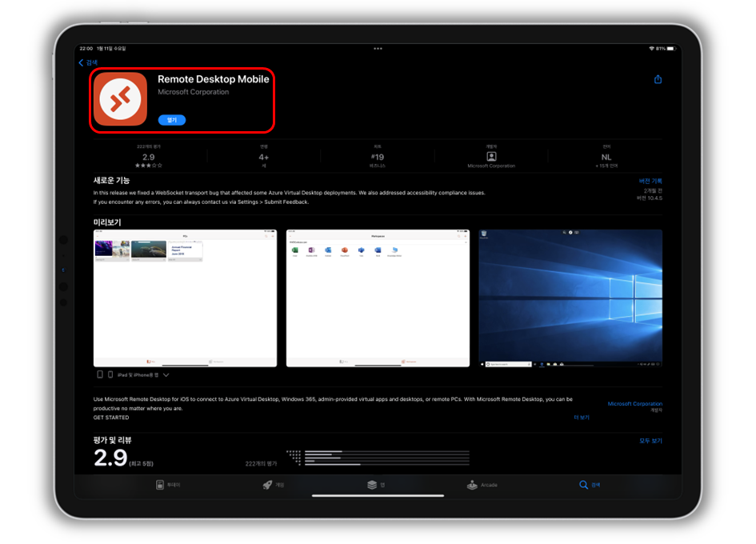Open the second preview screenshot with Workspaces

click(378, 298)
